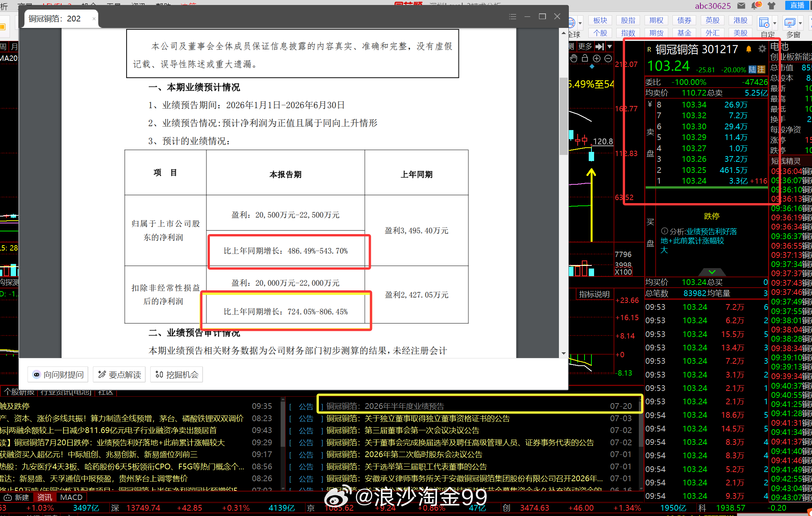Screen dimensions: 812x516
Task: Click the 跌停 label in the buy panel
Action: pos(712,216)
